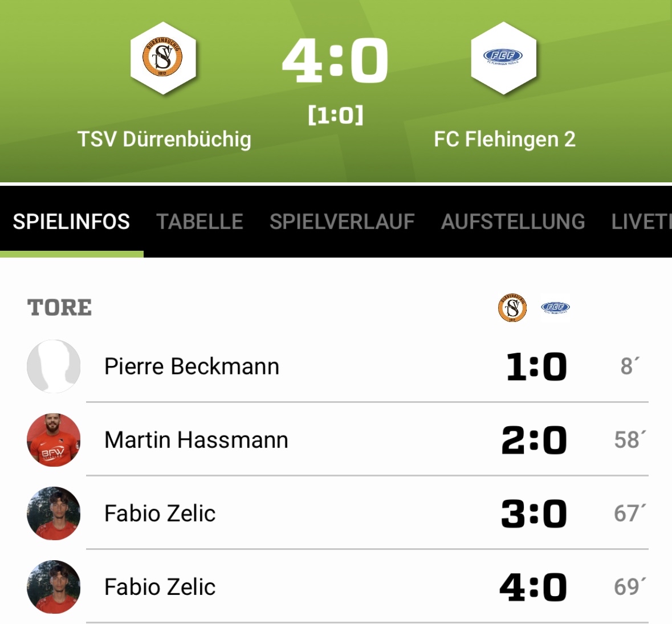672x624 pixels.
Task: Open Pierre Beckmann's placeholder avatar
Action: point(54,366)
